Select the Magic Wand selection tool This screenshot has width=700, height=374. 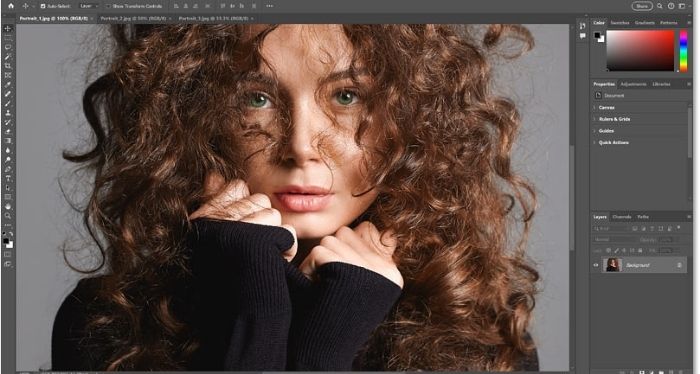pyautogui.click(x=8, y=56)
